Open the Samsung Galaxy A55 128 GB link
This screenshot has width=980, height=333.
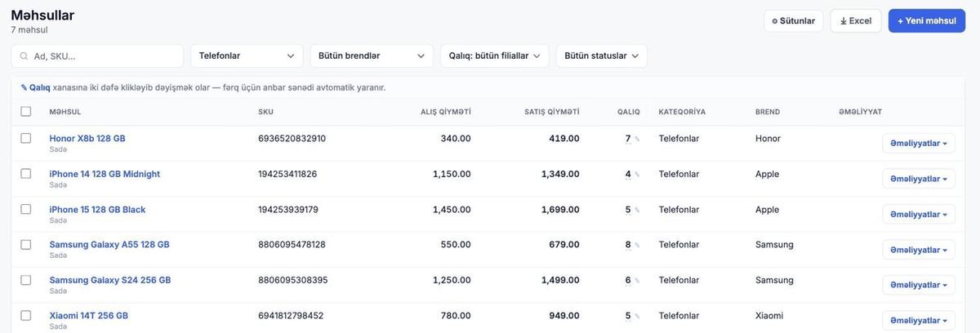[x=109, y=245]
